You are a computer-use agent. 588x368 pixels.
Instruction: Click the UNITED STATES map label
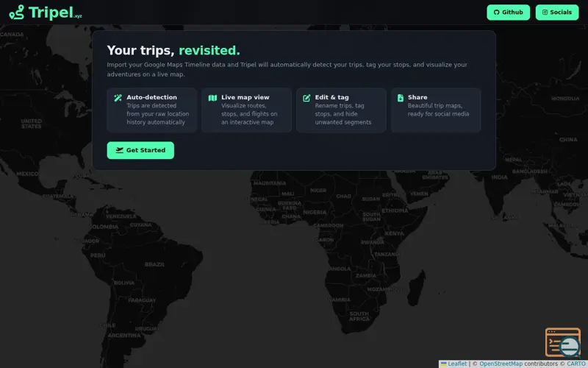point(32,124)
